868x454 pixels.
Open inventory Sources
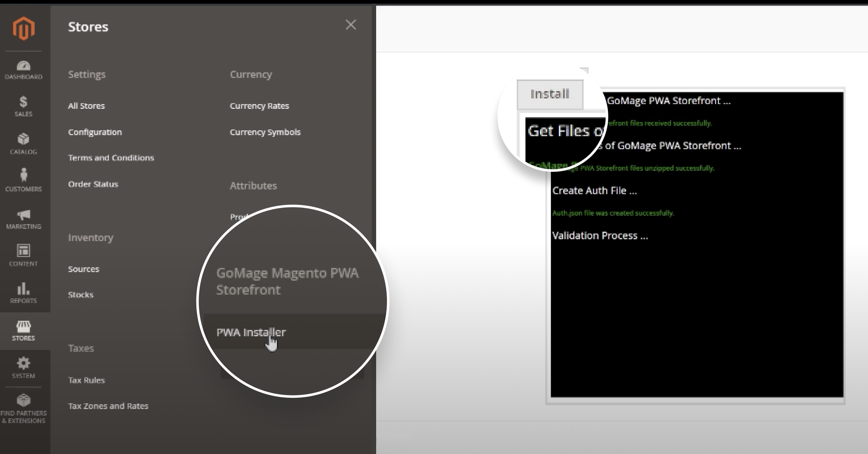pos(84,269)
